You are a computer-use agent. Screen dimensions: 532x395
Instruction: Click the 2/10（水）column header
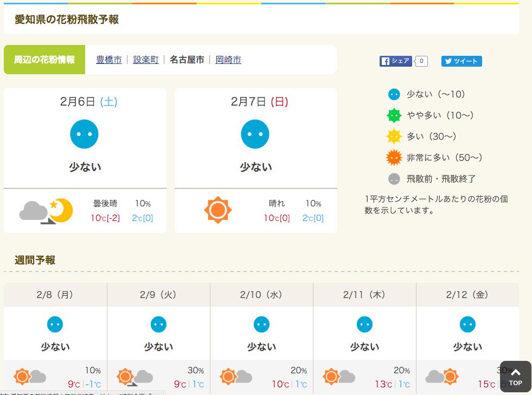tap(261, 295)
